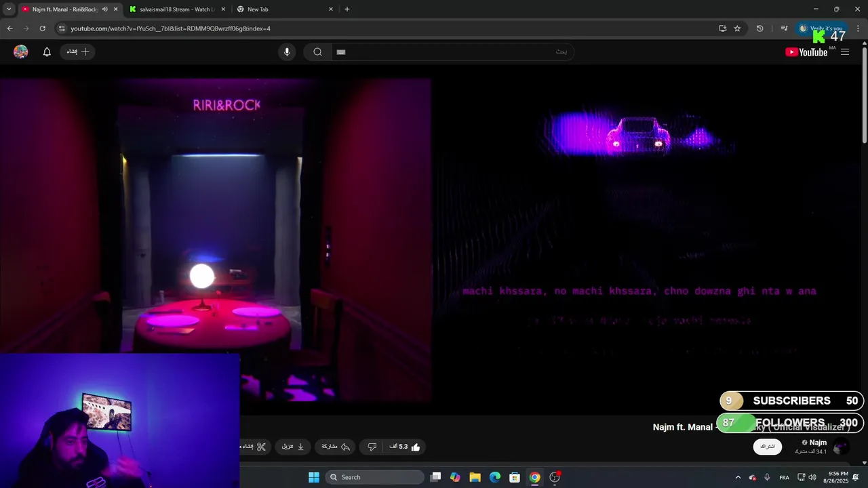Open Chrome history clock icon

coord(759,28)
